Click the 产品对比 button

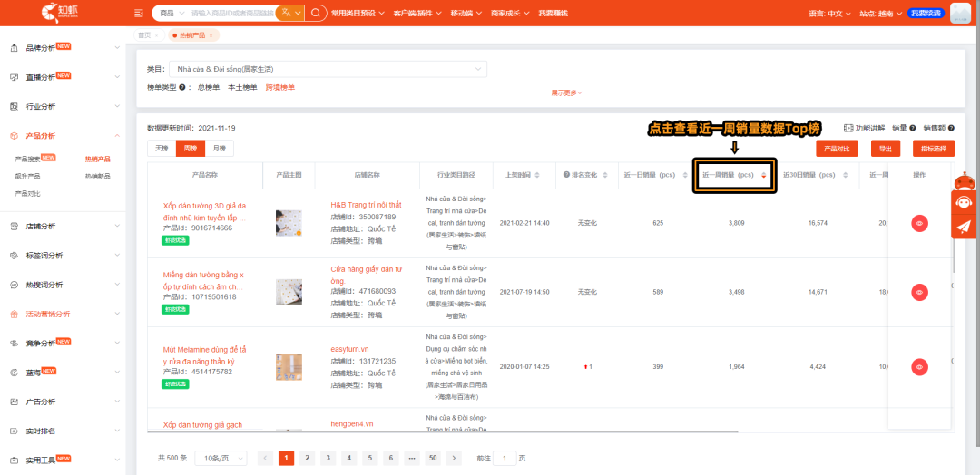[837, 149]
